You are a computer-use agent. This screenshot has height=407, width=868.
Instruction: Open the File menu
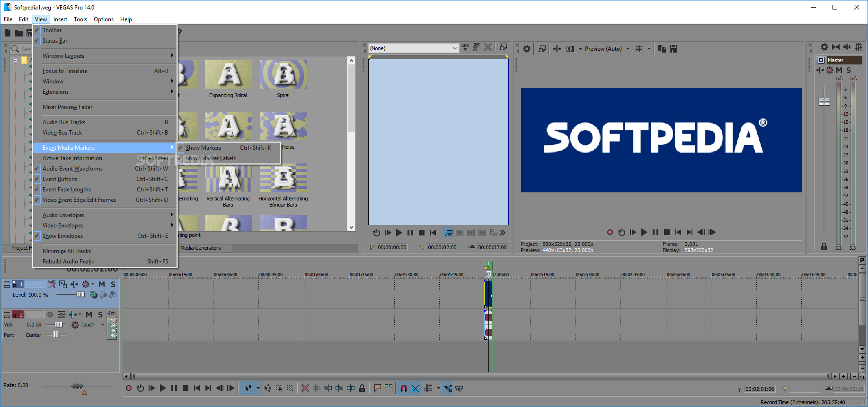pyautogui.click(x=8, y=19)
